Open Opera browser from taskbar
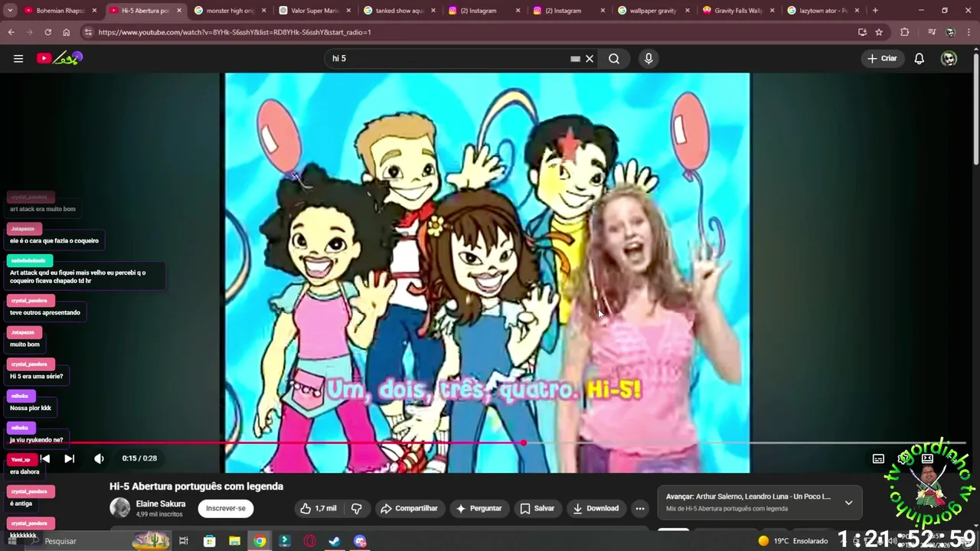This screenshot has width=980, height=551. [309, 541]
